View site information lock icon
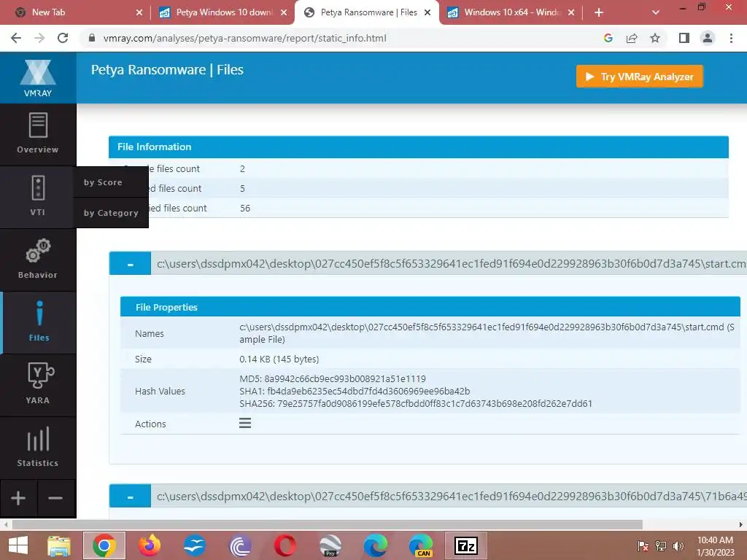The width and height of the screenshot is (747, 560). tap(93, 38)
